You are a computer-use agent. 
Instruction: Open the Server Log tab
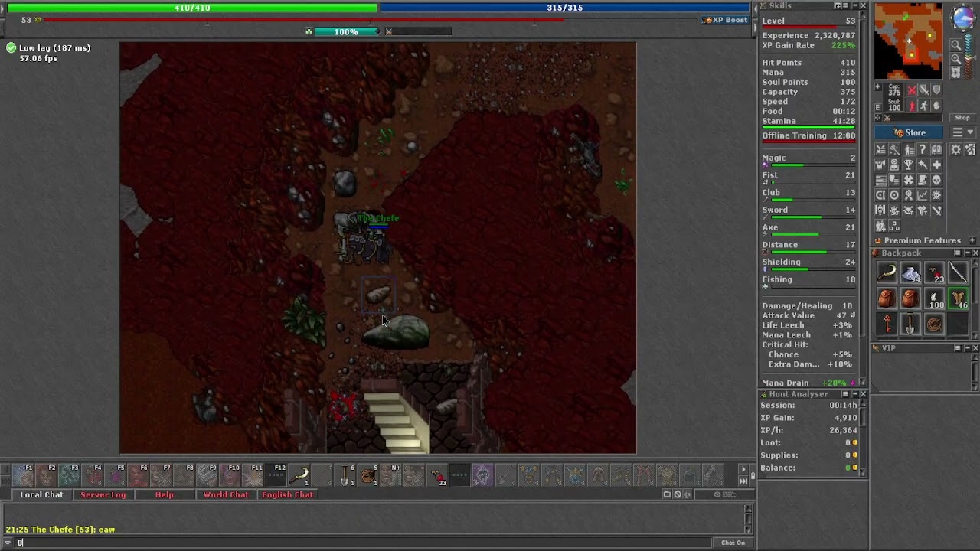(103, 495)
